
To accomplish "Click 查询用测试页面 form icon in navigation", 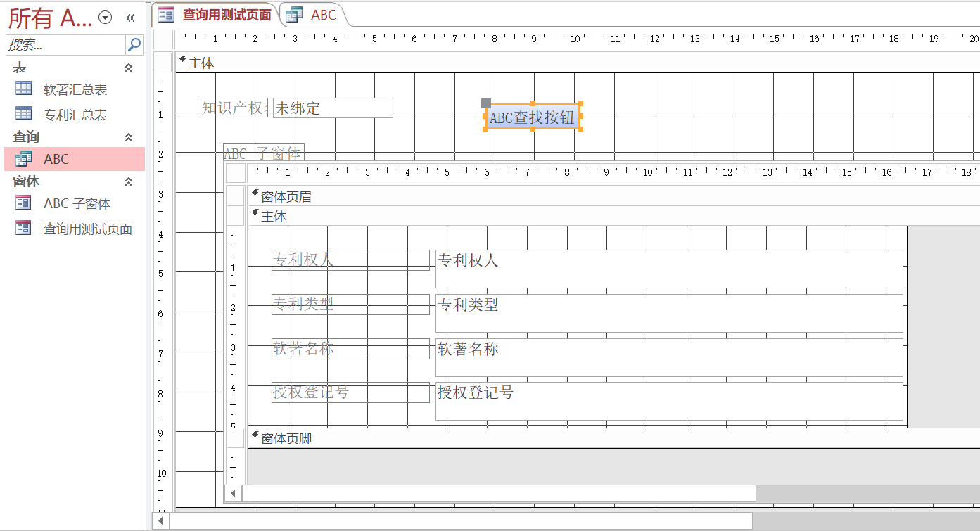I will pos(24,228).
